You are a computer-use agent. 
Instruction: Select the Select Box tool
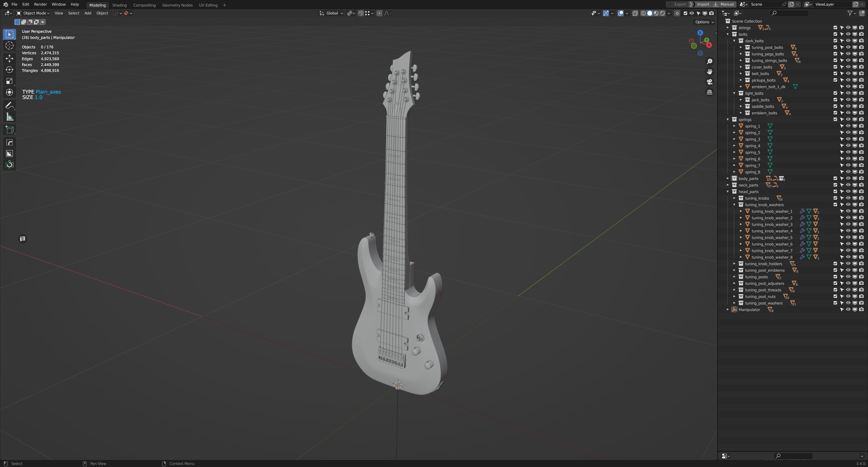coord(9,34)
